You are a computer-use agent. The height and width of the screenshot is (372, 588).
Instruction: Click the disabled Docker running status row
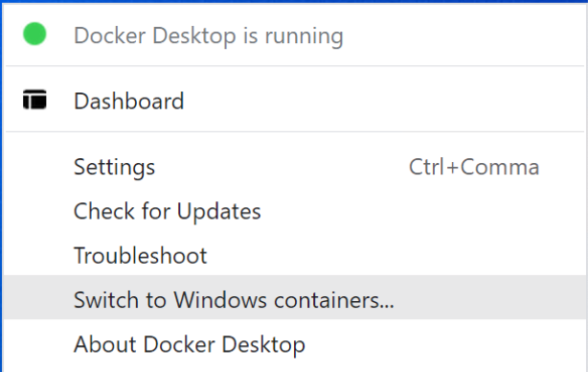(294, 35)
